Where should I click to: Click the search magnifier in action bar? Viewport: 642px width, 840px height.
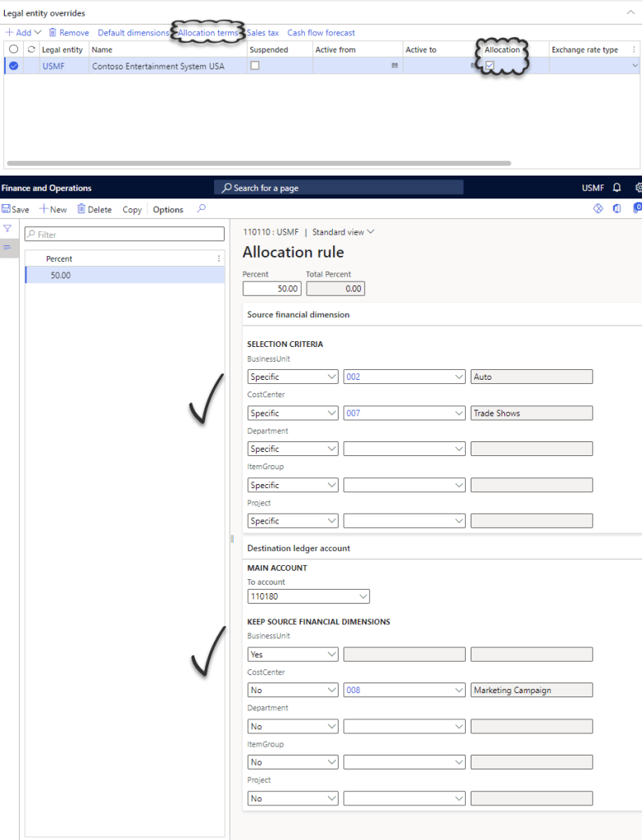202,209
